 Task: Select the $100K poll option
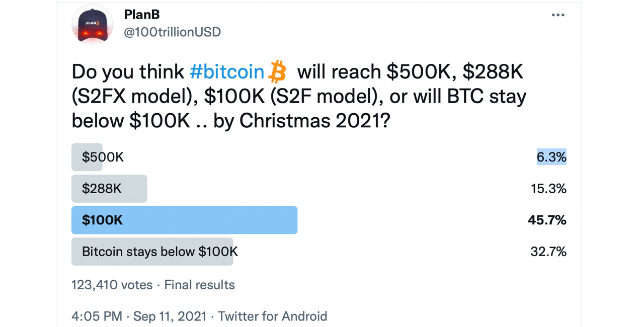103,220
